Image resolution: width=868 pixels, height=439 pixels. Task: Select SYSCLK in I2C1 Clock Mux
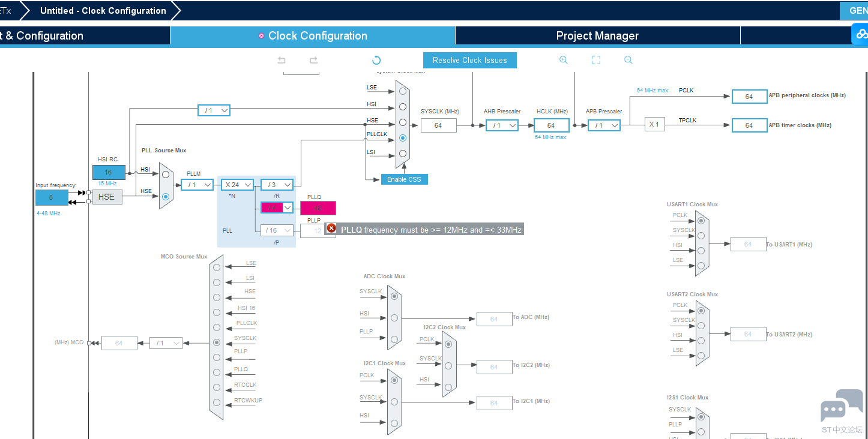tap(394, 402)
